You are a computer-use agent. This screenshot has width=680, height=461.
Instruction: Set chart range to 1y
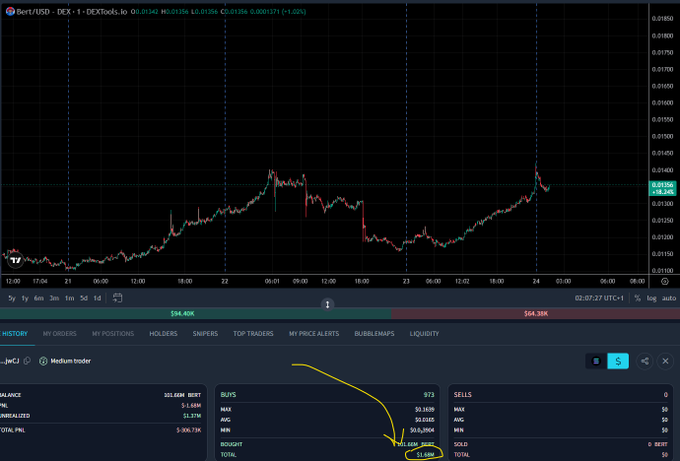pos(25,298)
